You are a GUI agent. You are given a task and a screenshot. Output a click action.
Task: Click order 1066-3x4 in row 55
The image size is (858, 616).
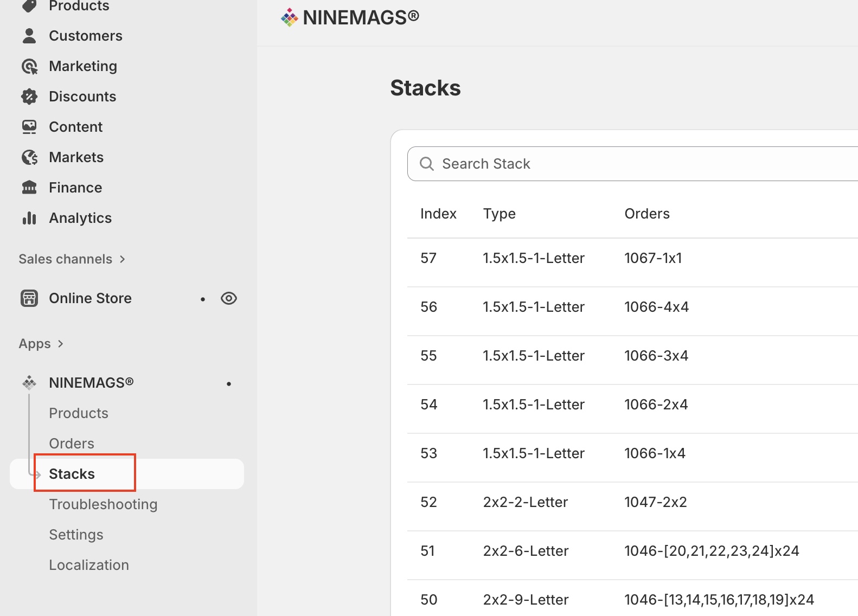click(656, 356)
